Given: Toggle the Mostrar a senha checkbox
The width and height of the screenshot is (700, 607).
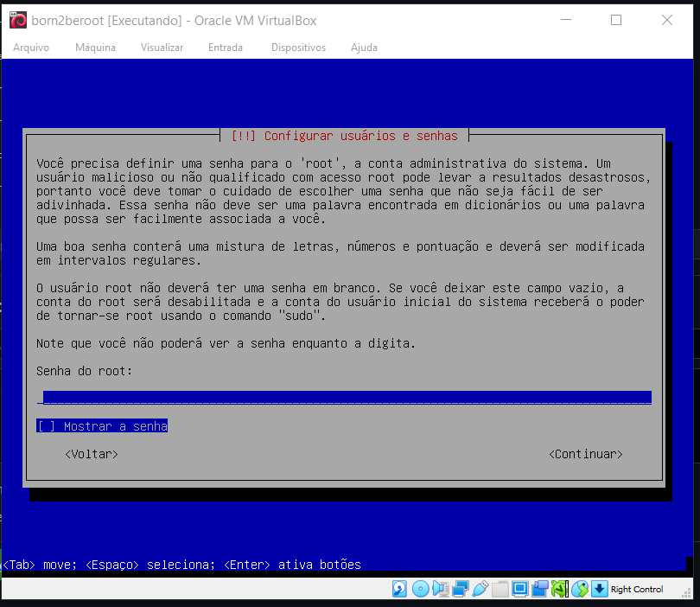Looking at the screenshot, I should click(x=102, y=426).
